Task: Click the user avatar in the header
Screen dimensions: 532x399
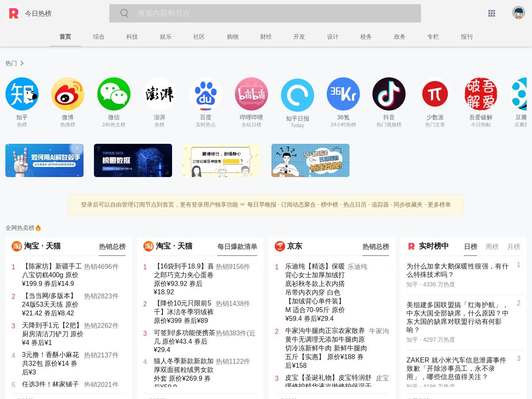Action: tap(518, 13)
